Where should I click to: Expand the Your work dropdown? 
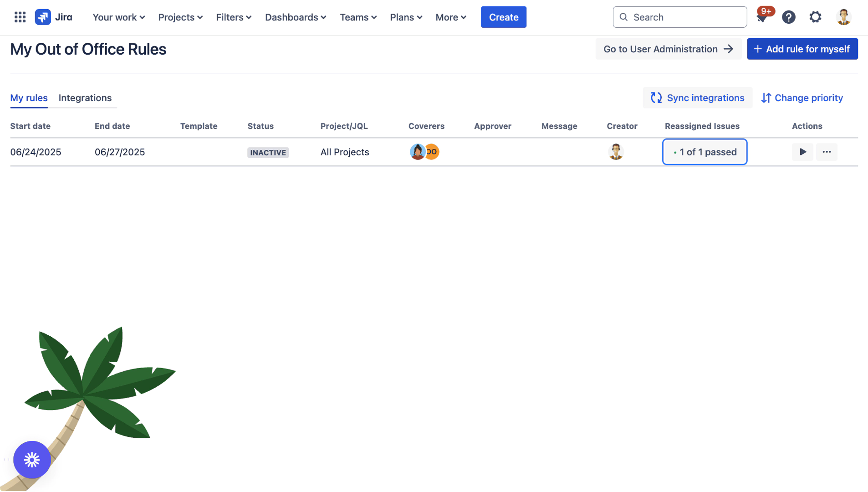pos(118,17)
